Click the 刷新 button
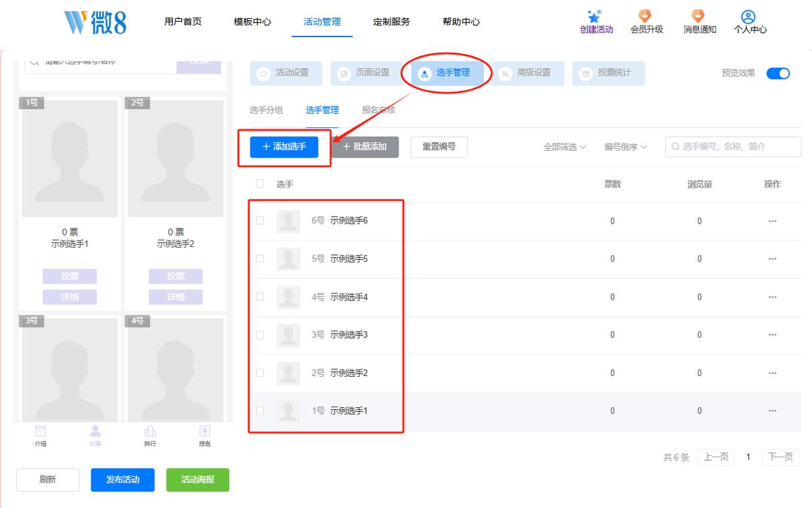Image resolution: width=812 pixels, height=508 pixels. click(x=47, y=480)
